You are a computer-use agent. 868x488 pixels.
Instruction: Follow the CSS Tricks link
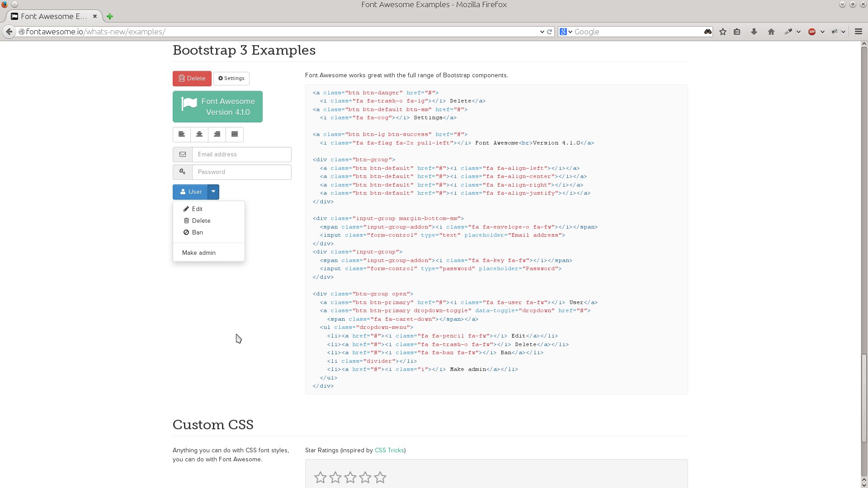click(x=389, y=450)
